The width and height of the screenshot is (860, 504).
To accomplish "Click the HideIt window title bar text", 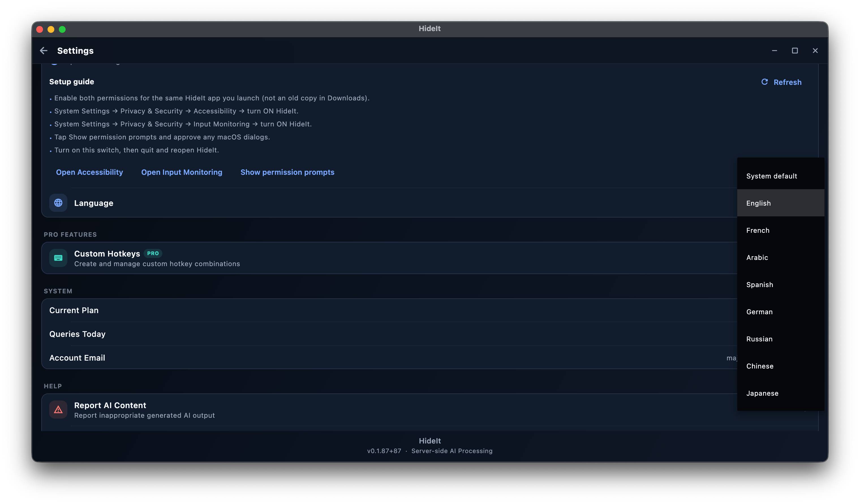I will pos(430,29).
